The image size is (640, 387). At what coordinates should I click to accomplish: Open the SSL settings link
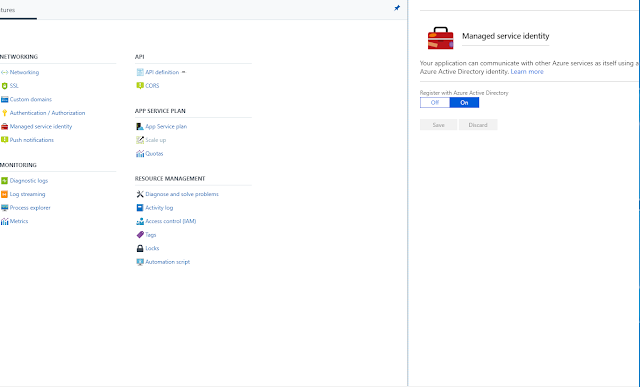tap(14, 86)
